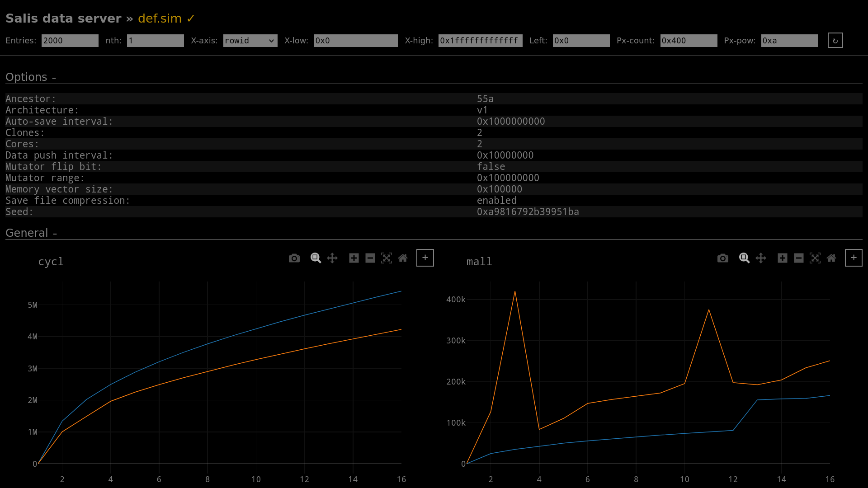Activate the zoom tool on the mall chart
Screen dimensions: 868x488
click(745, 258)
